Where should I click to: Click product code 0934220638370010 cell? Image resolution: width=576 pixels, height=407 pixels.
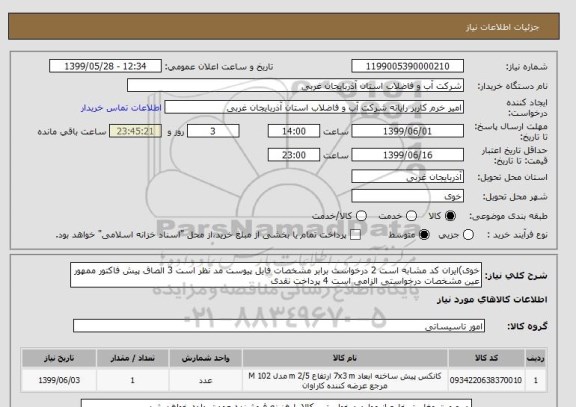(486, 381)
